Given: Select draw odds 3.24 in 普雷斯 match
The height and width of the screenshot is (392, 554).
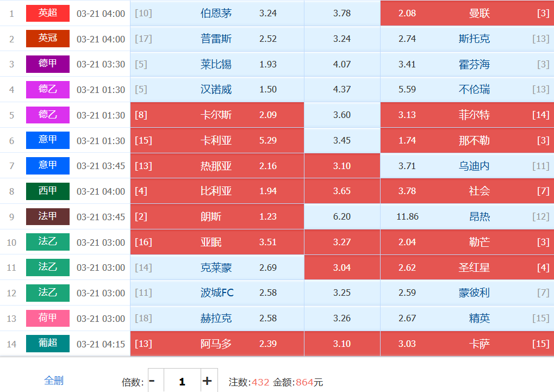Looking at the screenshot, I should [342, 39].
